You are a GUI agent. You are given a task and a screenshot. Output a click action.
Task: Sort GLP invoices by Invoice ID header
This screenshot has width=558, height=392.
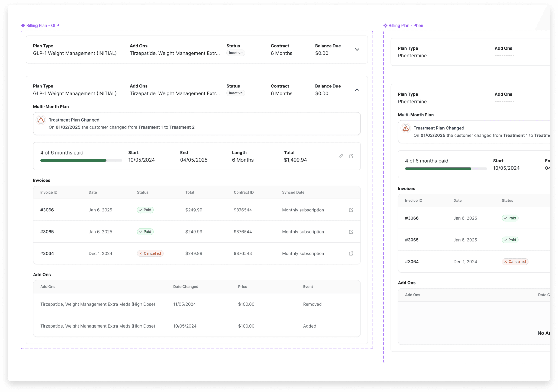coord(49,192)
